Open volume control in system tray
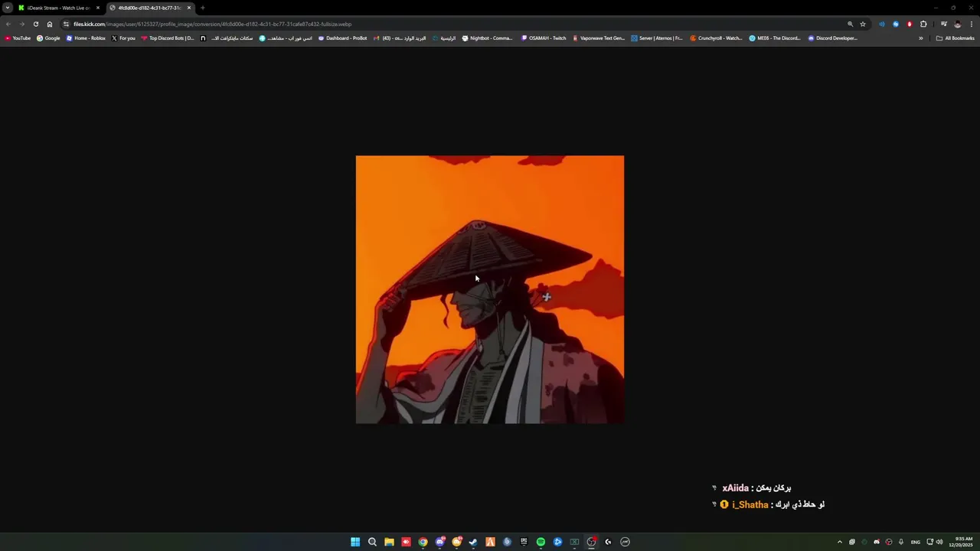Image resolution: width=980 pixels, height=551 pixels. pyautogui.click(x=939, y=542)
